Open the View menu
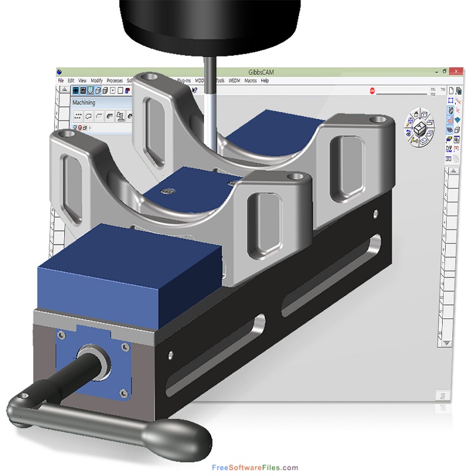 (82, 81)
